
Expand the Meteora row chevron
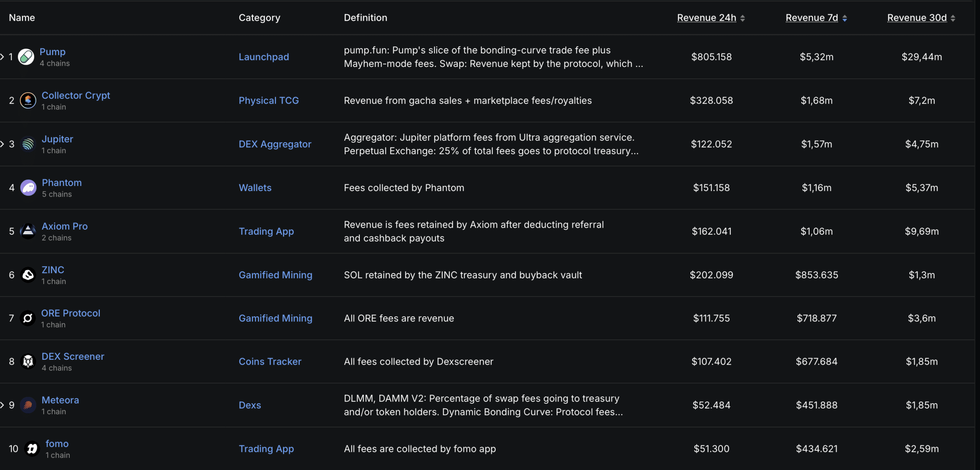click(x=2, y=405)
